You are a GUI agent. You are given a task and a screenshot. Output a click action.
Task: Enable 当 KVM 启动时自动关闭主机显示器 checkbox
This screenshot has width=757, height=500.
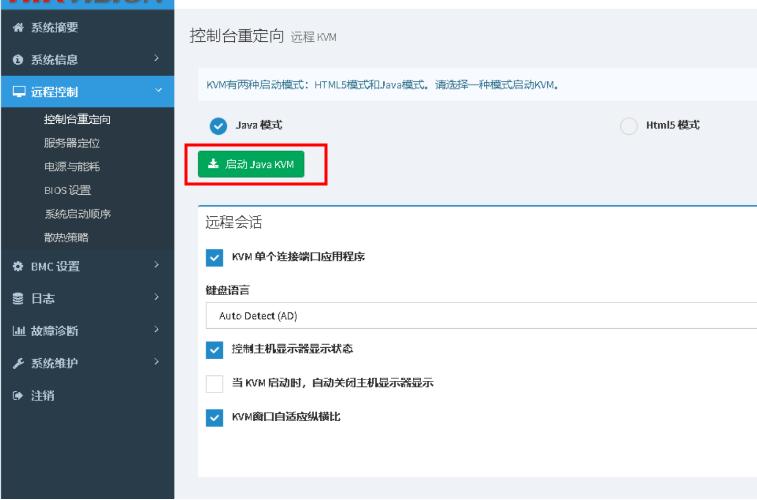[x=214, y=384]
